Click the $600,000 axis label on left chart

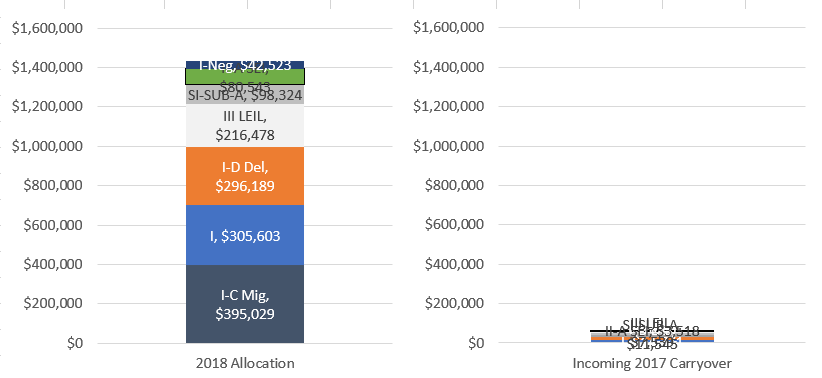tap(53, 225)
